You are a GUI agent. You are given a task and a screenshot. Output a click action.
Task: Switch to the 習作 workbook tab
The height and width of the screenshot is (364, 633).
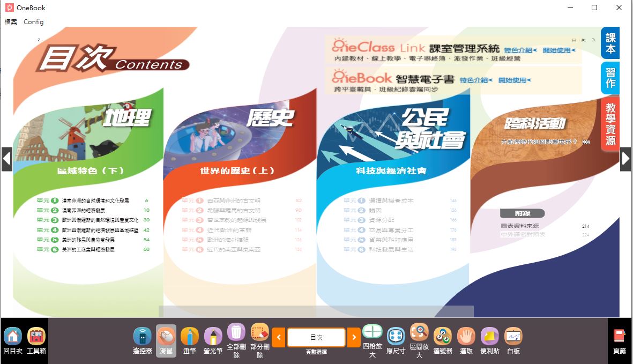(x=610, y=78)
